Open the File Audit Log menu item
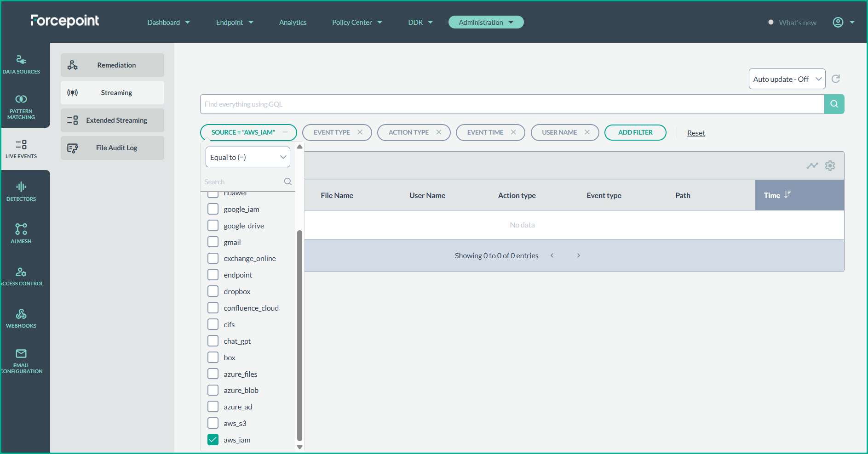The image size is (868, 454). [x=112, y=148]
